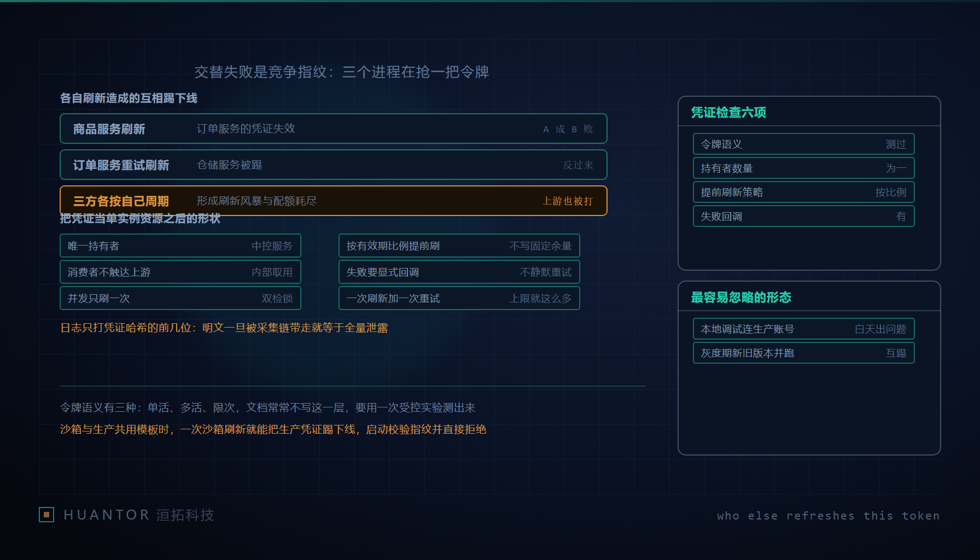Image resolution: width=980 pixels, height=560 pixels.
Task: Click the 灰度期新旧版本并跑 row
Action: [804, 353]
